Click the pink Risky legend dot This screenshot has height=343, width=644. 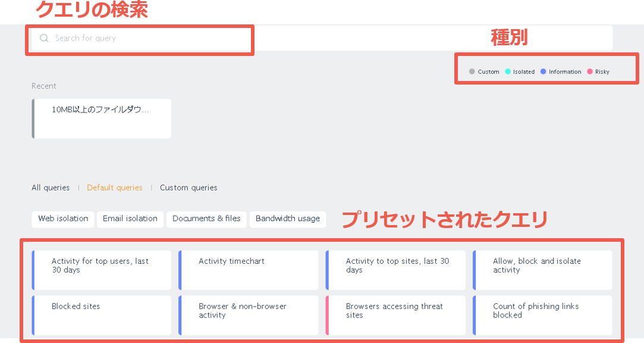coord(590,71)
